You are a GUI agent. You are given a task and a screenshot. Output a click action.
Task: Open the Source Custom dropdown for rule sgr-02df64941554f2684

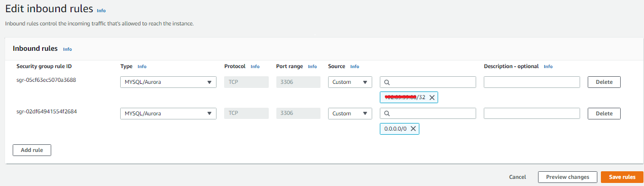coord(350,114)
